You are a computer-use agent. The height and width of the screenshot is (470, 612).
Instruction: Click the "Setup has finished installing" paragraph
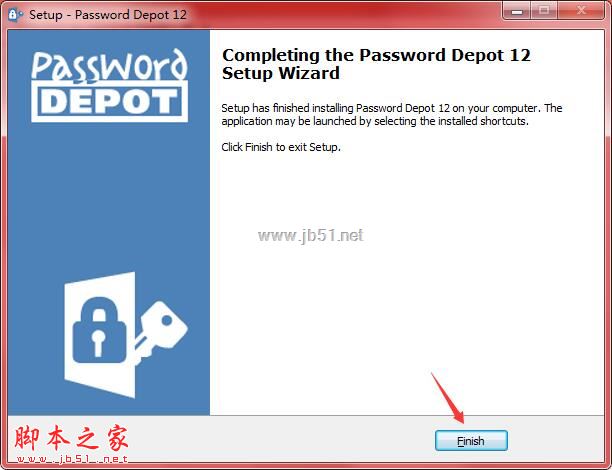(x=391, y=114)
